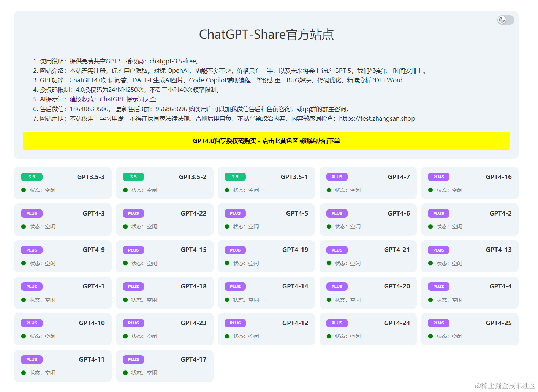Click the GPT4-24 title text

pos(397,323)
